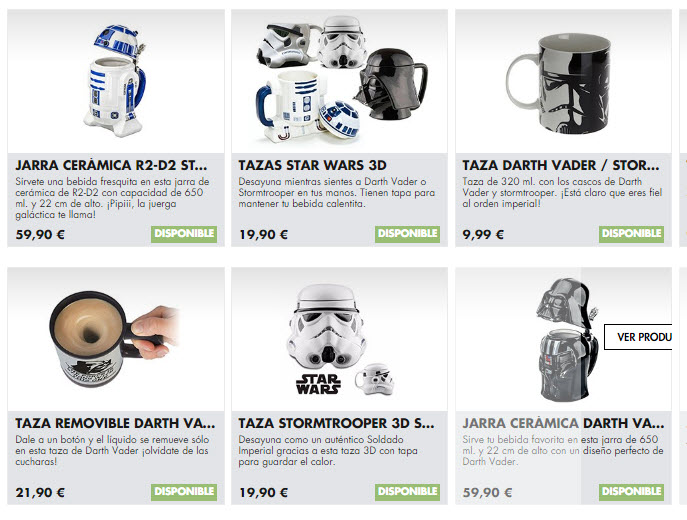The height and width of the screenshot is (520, 687).
Task: Click DISPONIBLE badge on Darth Vader stein
Action: click(631, 492)
